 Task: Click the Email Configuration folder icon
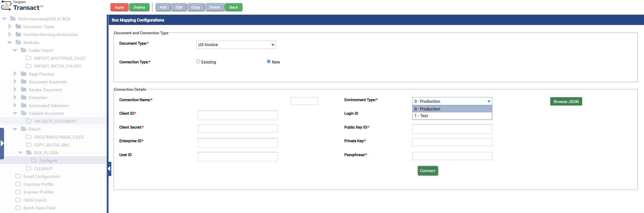pos(18,176)
